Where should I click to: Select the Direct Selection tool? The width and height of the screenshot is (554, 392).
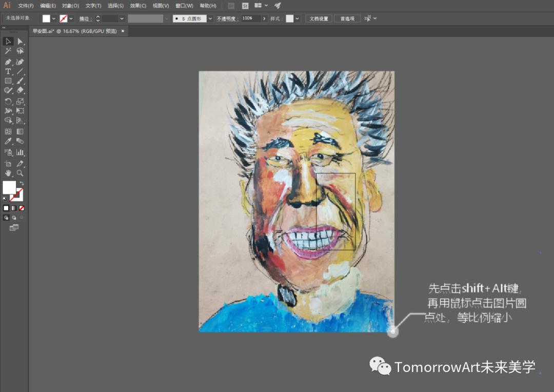point(20,42)
